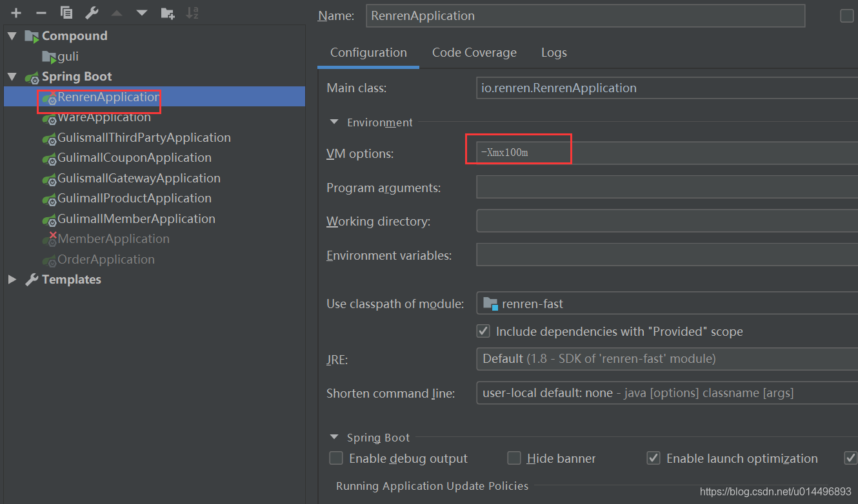Click the GulismallThirdPartyApplication icon
858x504 pixels.
[49, 138]
